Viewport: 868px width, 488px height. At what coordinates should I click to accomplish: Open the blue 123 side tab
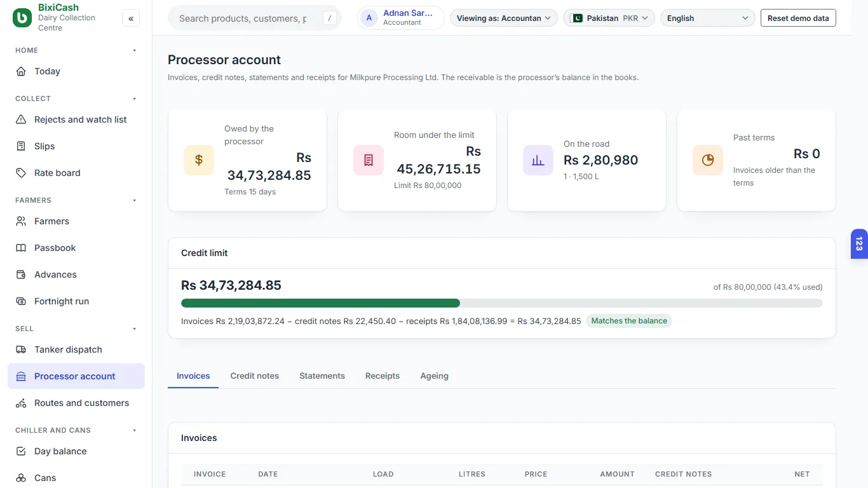coord(859,244)
